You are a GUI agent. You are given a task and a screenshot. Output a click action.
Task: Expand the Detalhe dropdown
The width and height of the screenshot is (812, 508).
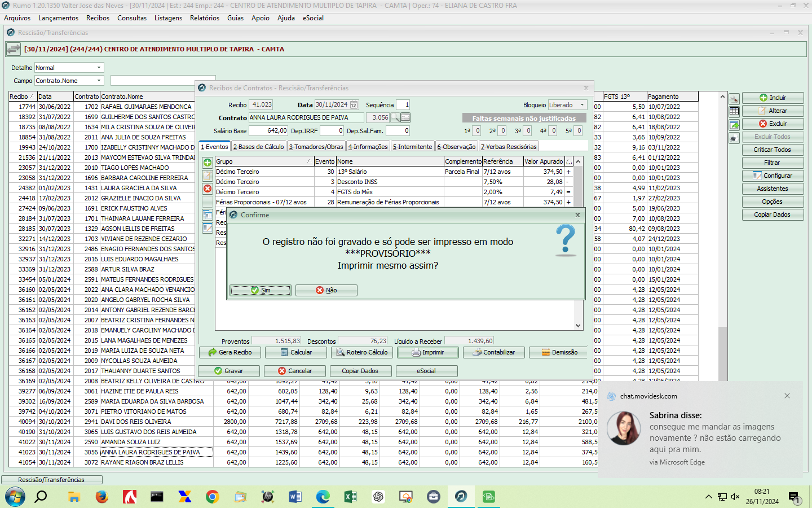[99, 68]
